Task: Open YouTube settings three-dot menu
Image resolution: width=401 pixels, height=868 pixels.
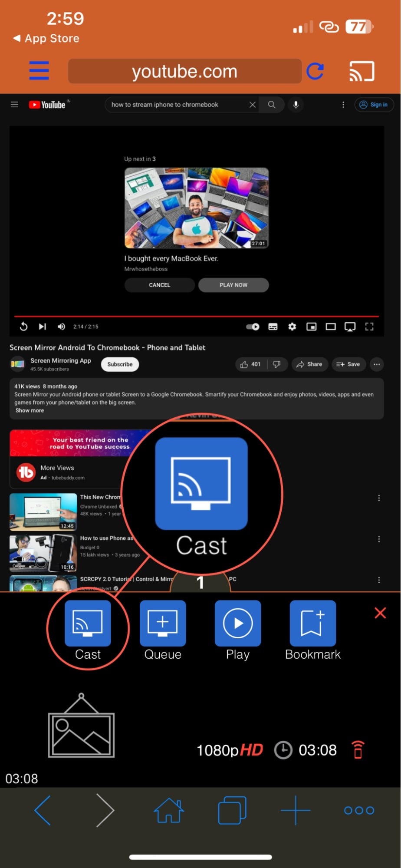Action: coord(343,105)
